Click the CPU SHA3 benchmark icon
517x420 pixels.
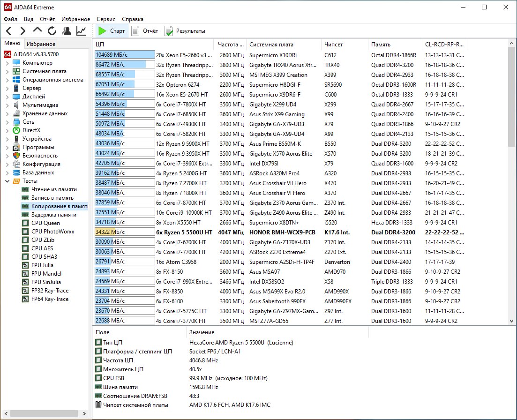(x=25, y=257)
